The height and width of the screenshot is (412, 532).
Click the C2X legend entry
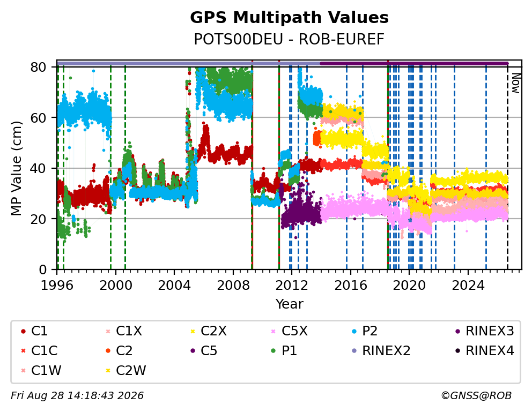pos(208,331)
